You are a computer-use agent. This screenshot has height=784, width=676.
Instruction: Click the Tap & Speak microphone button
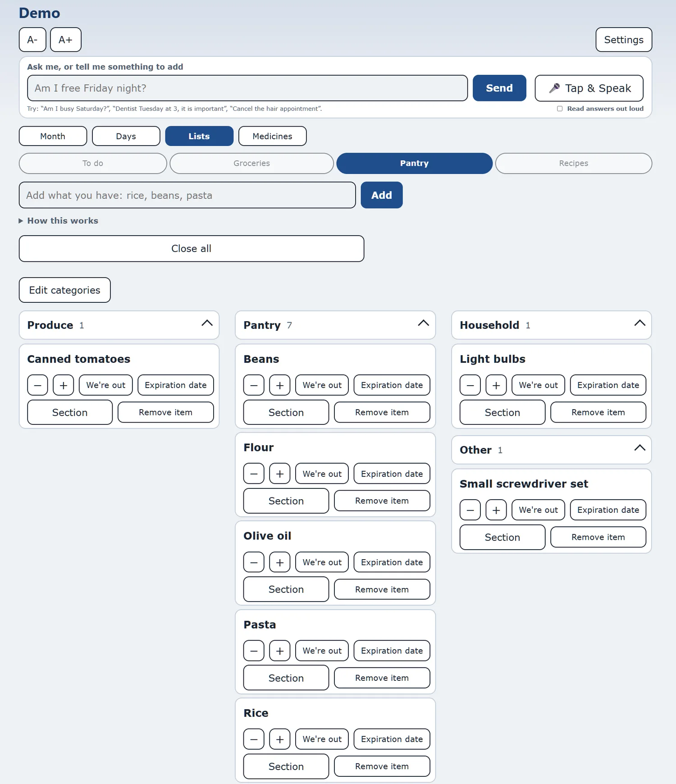(589, 88)
